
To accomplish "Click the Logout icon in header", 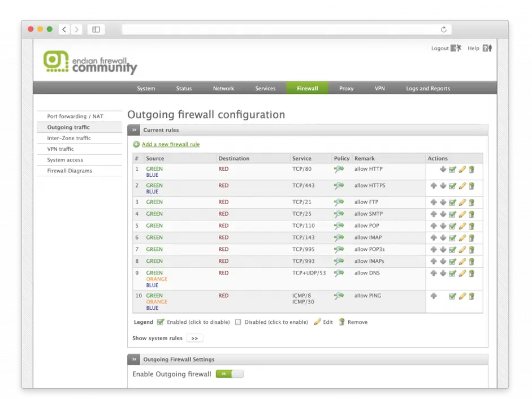I will (456, 49).
